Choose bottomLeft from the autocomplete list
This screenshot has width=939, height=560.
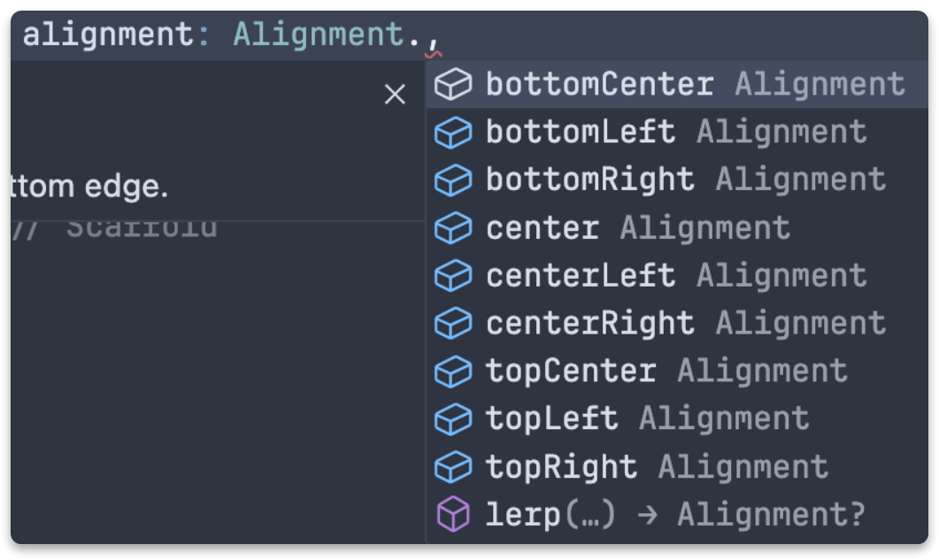pyautogui.click(x=581, y=133)
